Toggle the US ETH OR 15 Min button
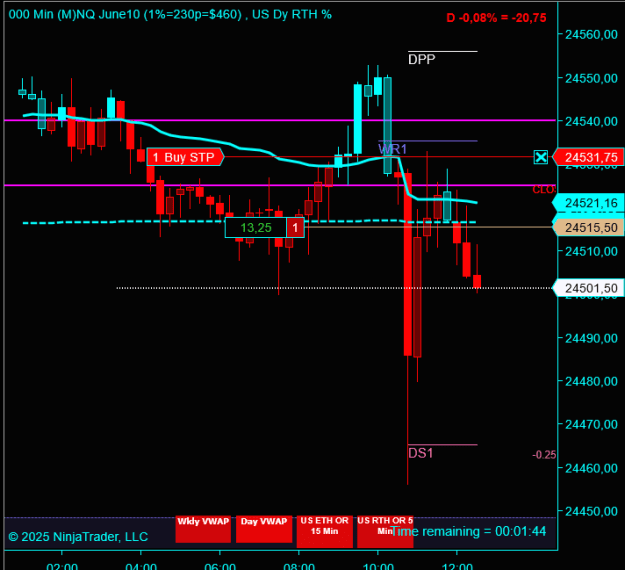The image size is (625, 570). point(324,531)
